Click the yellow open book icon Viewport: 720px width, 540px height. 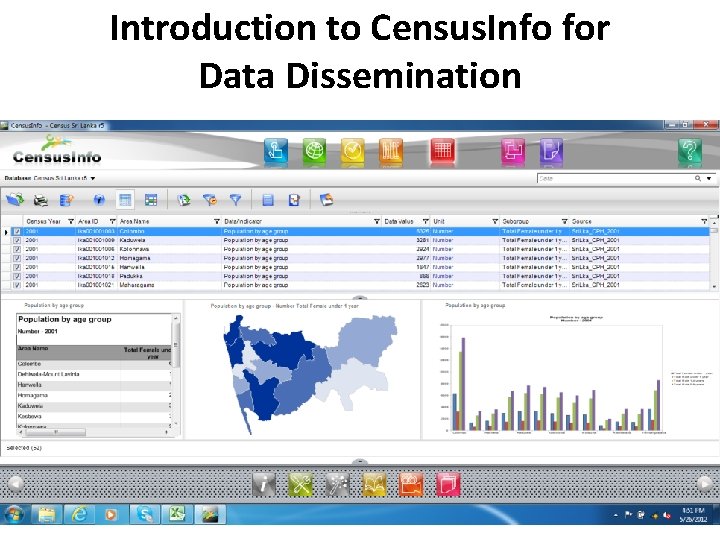pos(374,484)
